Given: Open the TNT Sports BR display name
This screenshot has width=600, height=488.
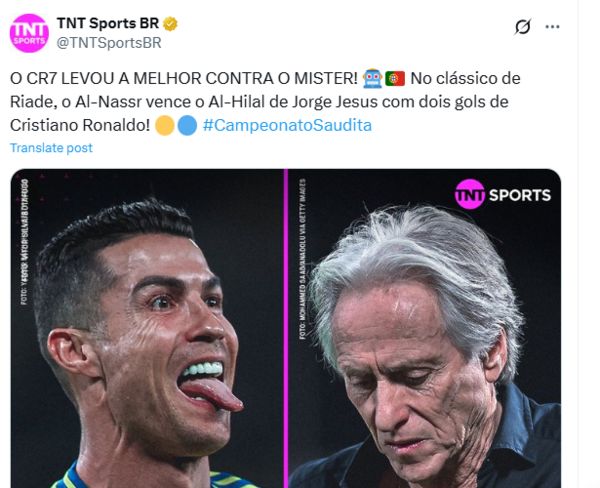Looking at the screenshot, I should 108,23.
